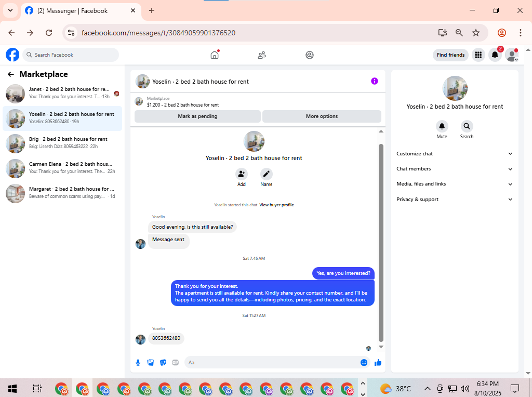Open the notifications bell
The width and height of the screenshot is (532, 397).
click(495, 55)
